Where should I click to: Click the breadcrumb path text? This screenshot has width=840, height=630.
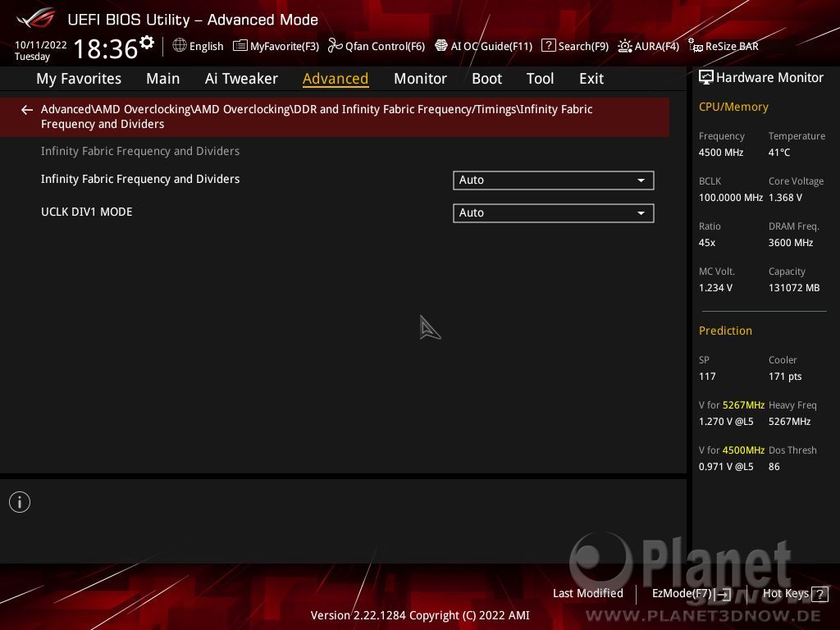tap(317, 116)
